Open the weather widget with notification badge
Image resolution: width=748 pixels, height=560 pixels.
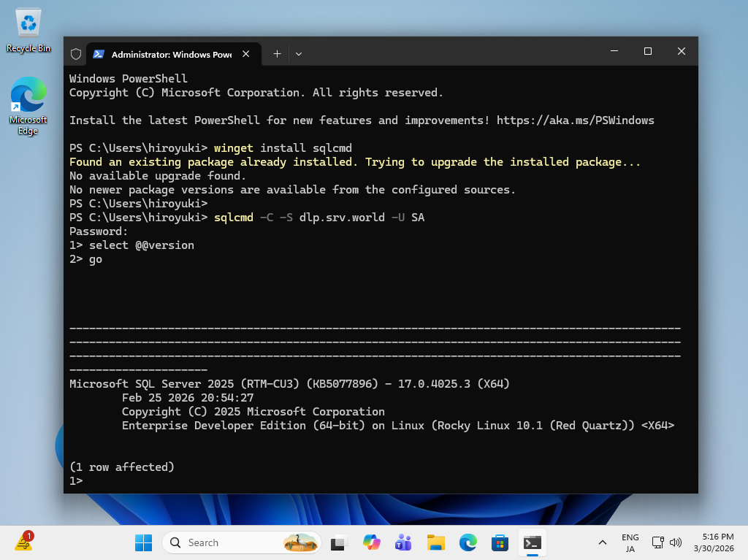point(23,542)
